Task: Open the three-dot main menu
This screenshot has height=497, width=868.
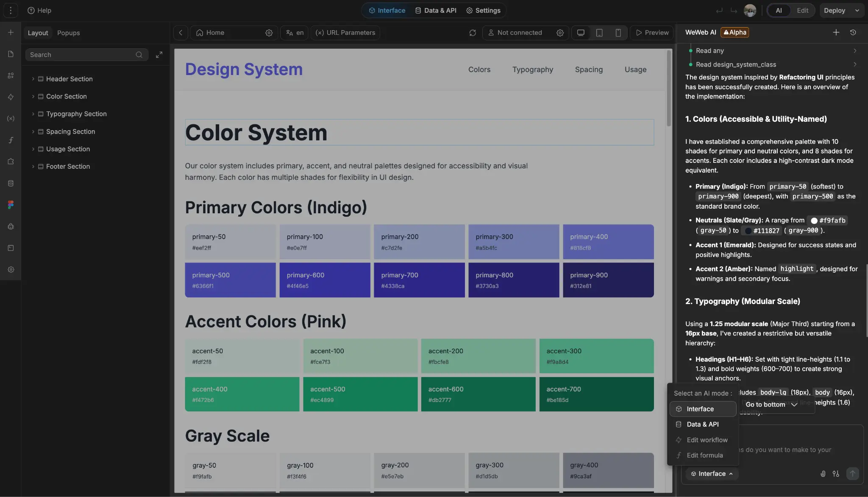Action: click(x=11, y=11)
